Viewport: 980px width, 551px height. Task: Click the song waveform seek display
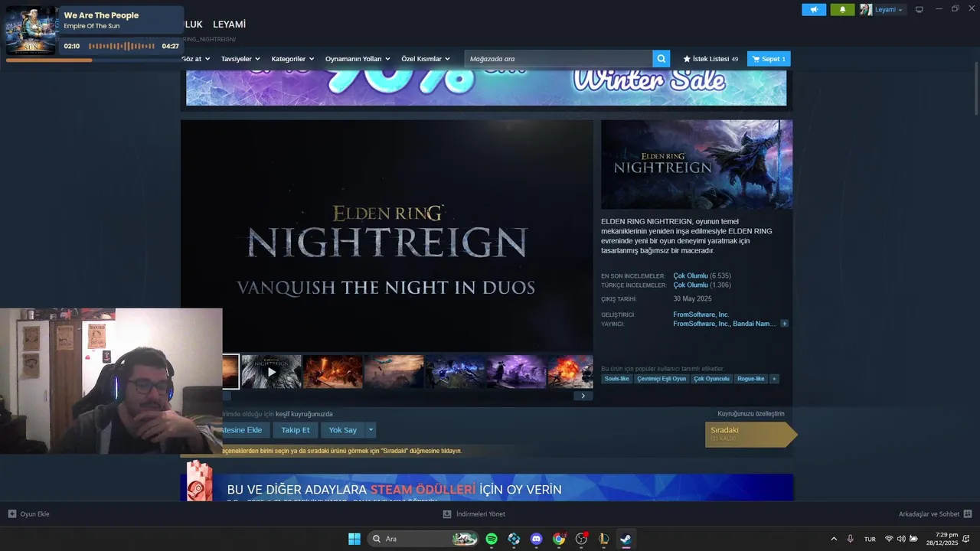pyautogui.click(x=121, y=46)
